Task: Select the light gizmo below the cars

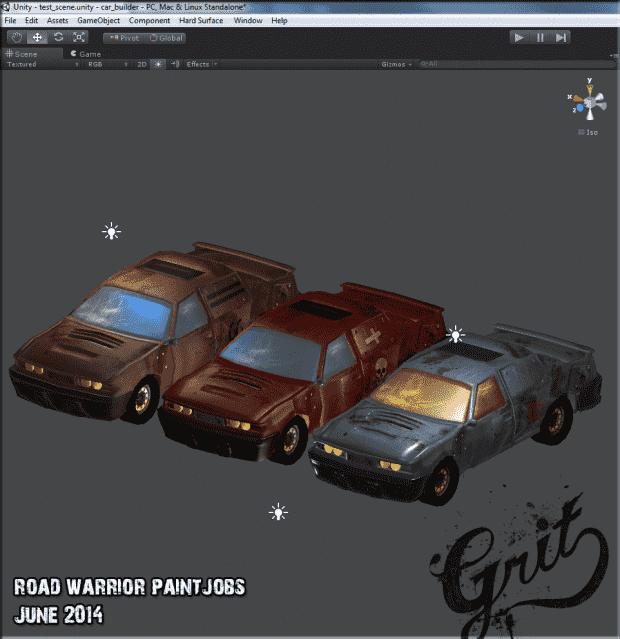Action: pyautogui.click(x=278, y=513)
